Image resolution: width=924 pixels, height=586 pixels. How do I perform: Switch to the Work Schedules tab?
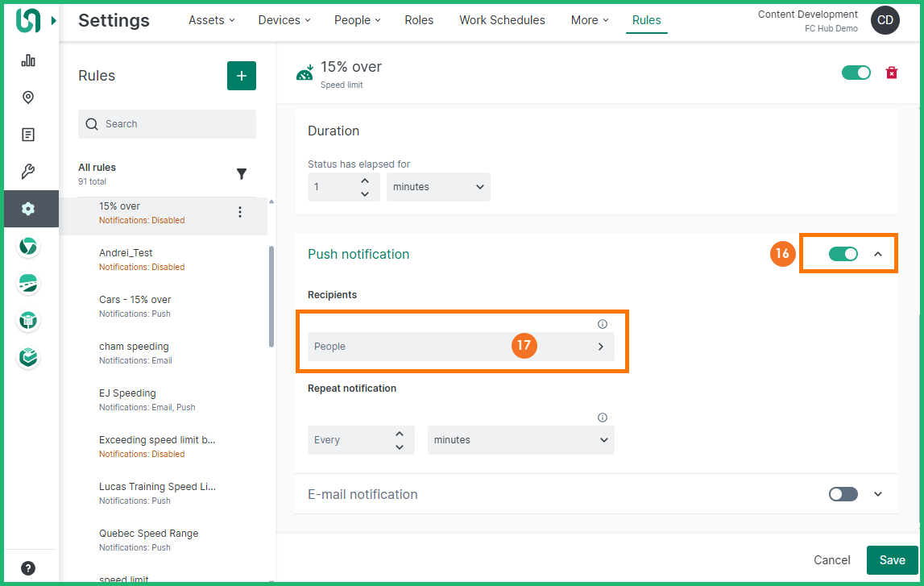point(502,20)
